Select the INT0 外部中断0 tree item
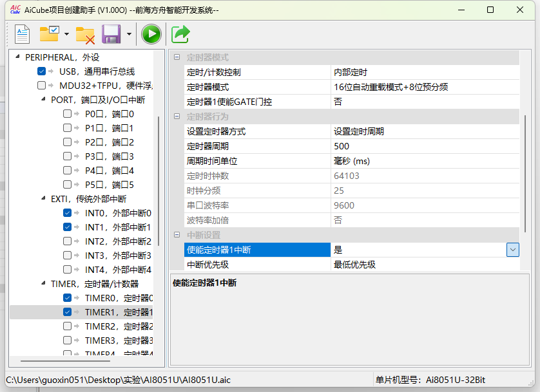 click(118, 213)
